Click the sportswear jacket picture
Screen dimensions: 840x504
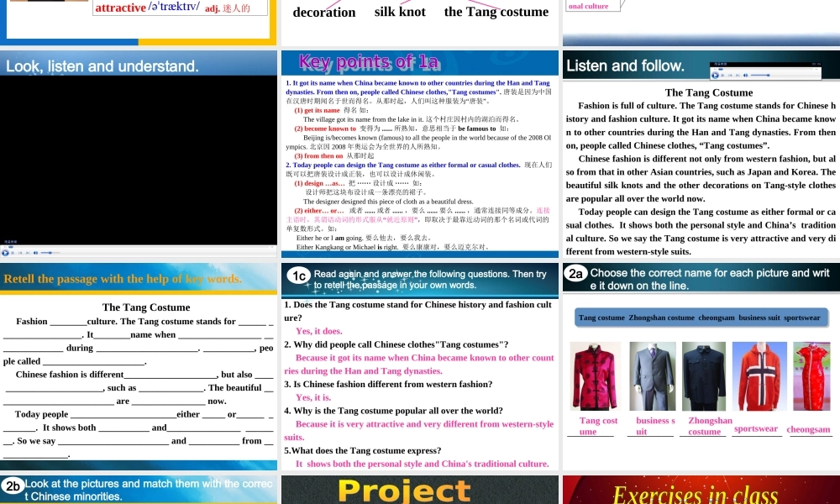759,376
